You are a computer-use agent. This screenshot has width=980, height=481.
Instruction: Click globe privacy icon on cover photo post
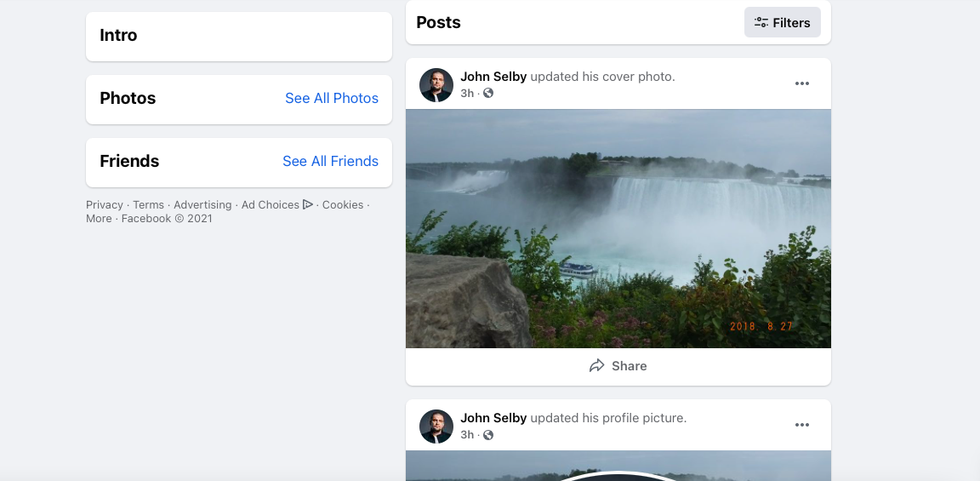click(488, 93)
